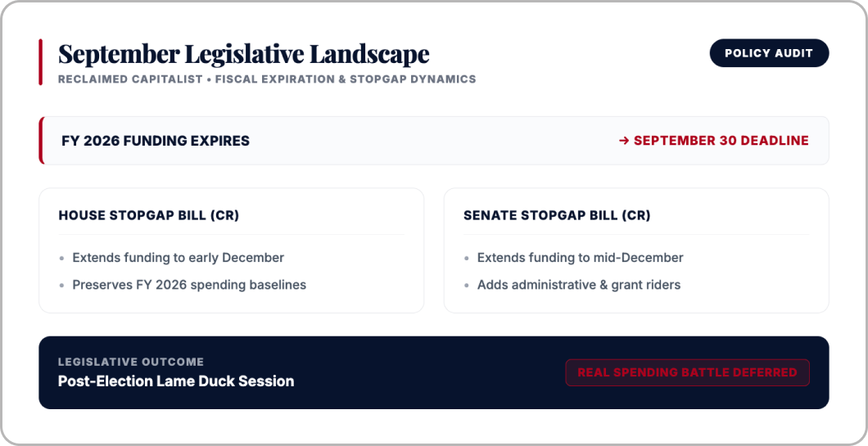Click bullet dot before Adds administrative & grant riders
This screenshot has height=446, width=868.
(468, 286)
